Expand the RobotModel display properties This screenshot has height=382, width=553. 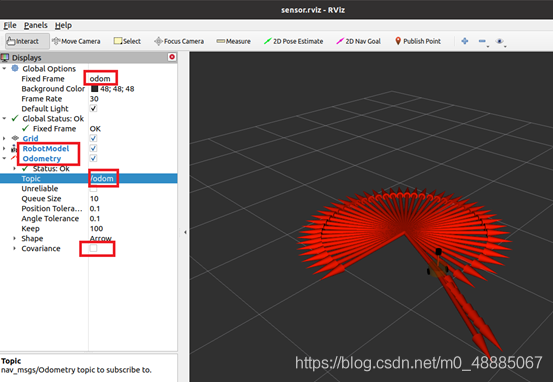click(4, 148)
